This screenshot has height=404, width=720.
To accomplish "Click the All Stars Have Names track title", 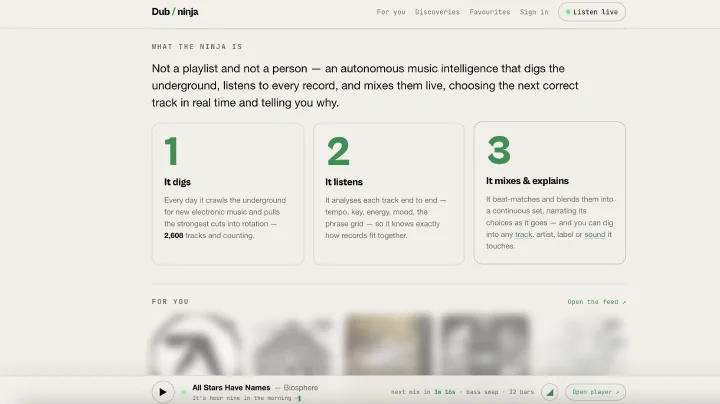I will (x=231, y=388).
